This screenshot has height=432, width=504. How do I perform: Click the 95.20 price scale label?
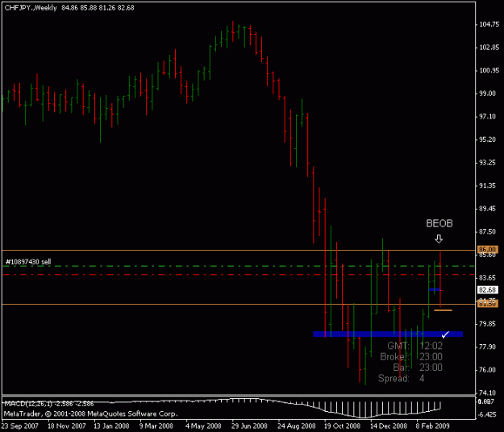(487, 139)
